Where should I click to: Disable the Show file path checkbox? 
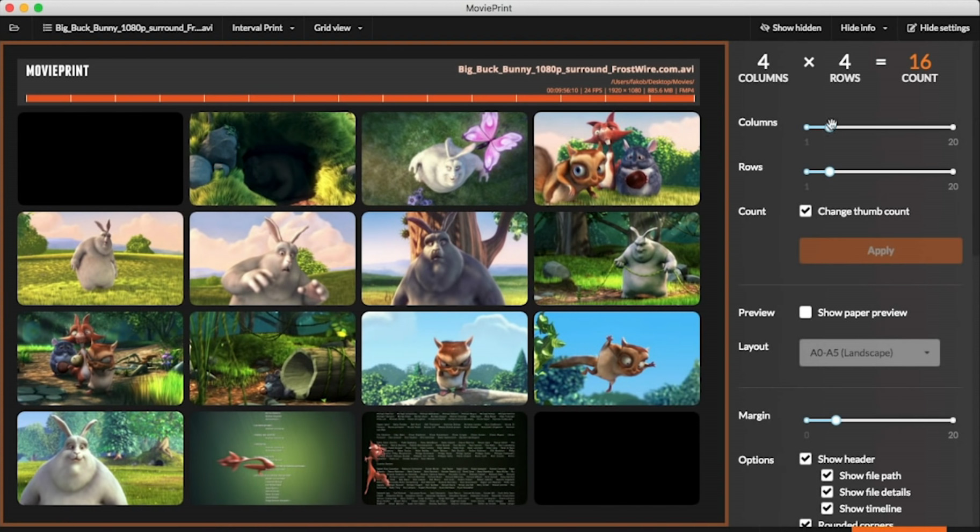click(827, 476)
